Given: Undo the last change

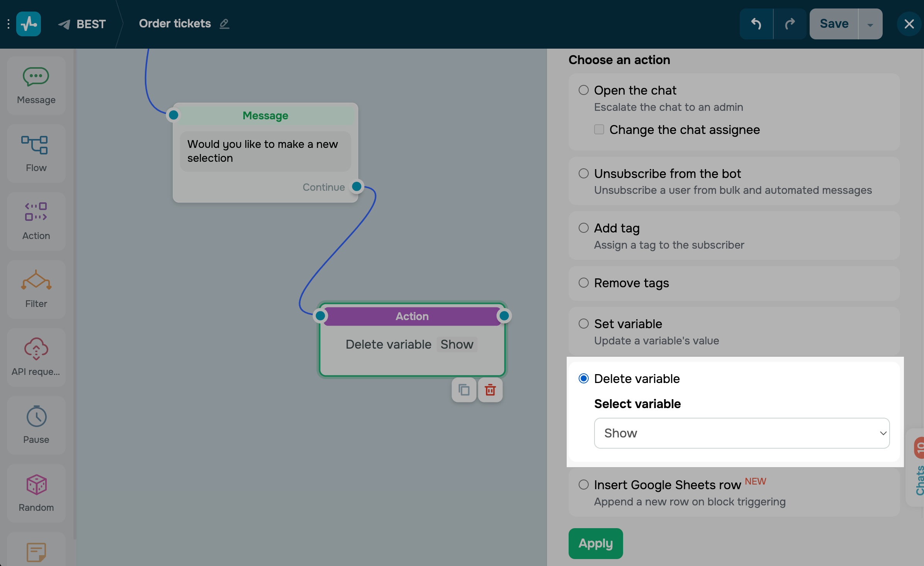Looking at the screenshot, I should coord(756,24).
